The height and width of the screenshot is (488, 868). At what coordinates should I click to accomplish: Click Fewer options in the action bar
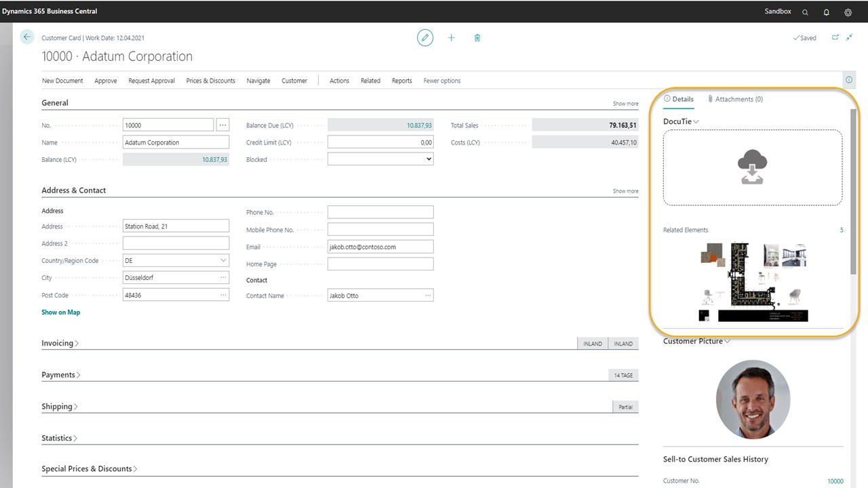point(442,81)
